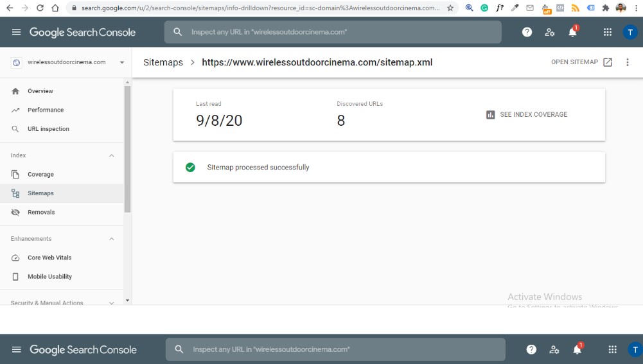The height and width of the screenshot is (364, 643).
Task: Collapse the Index section
Action: pyautogui.click(x=111, y=155)
